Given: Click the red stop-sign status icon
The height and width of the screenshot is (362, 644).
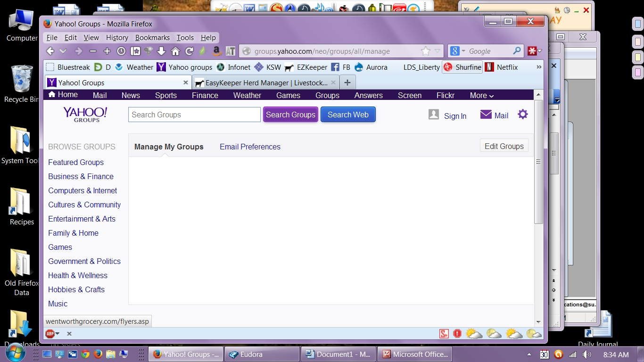Looking at the screenshot, I should (x=457, y=334).
